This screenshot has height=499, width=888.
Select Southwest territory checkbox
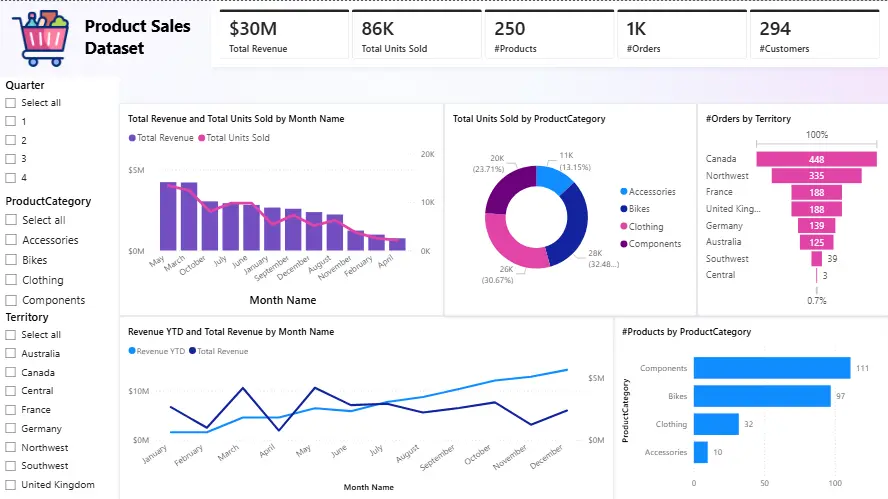(10, 466)
